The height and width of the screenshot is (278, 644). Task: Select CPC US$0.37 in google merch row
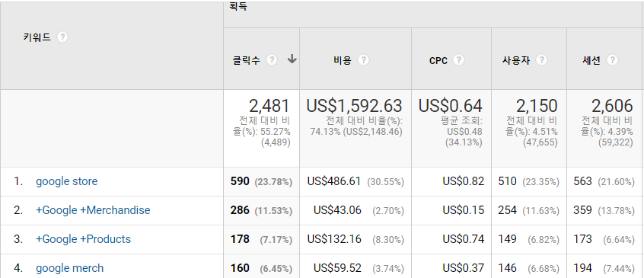[x=464, y=268]
